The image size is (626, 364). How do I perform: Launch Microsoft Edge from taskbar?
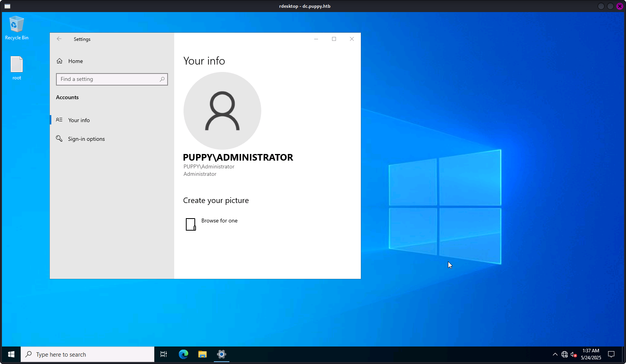point(184,354)
